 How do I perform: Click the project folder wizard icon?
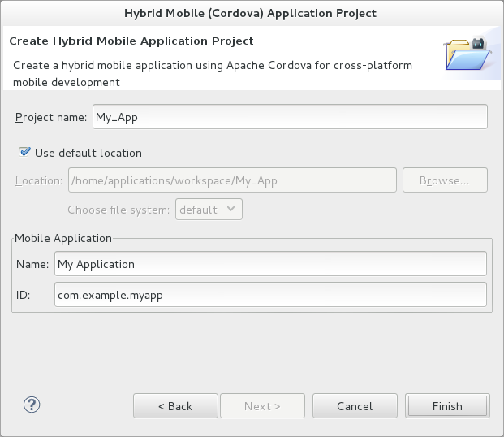click(x=467, y=54)
